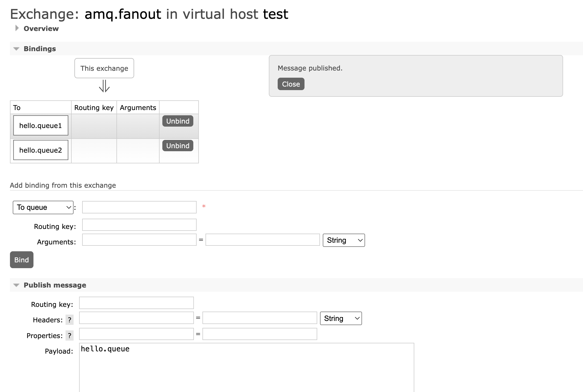
Task: Collapse the Bindings section
Action: coord(40,49)
